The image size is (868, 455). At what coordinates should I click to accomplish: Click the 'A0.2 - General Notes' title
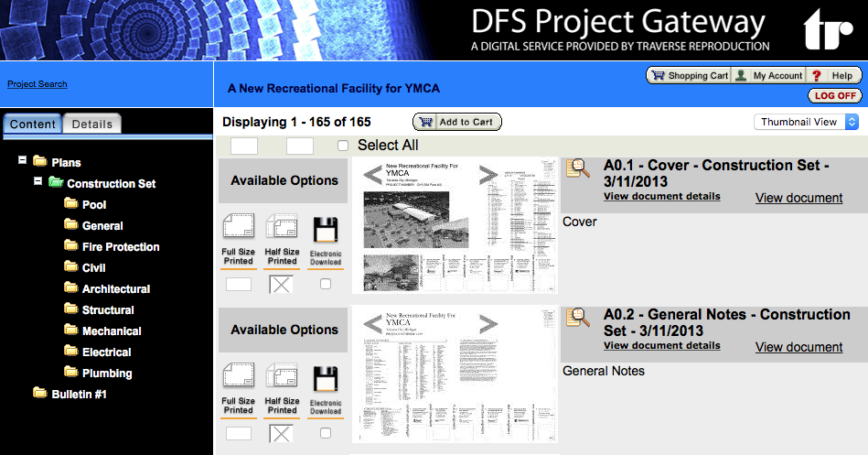click(727, 322)
